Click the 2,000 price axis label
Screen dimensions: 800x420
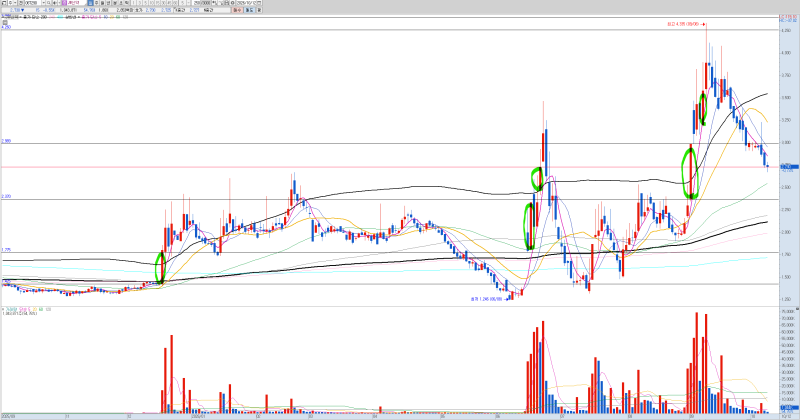coord(786,232)
